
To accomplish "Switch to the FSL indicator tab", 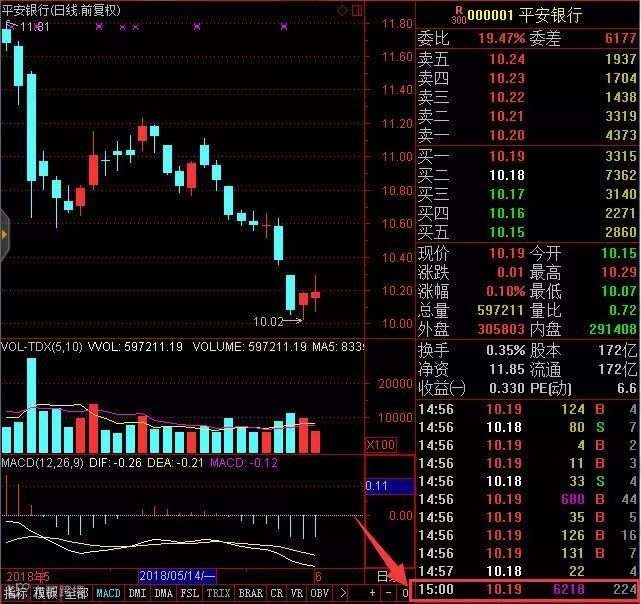I will click(x=190, y=593).
